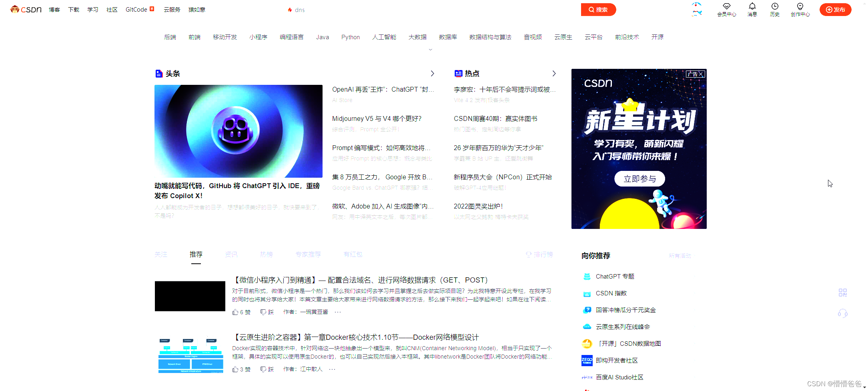Switch to the 关注 feed tab
Image resolution: width=868 pixels, height=391 pixels.
[x=161, y=255]
